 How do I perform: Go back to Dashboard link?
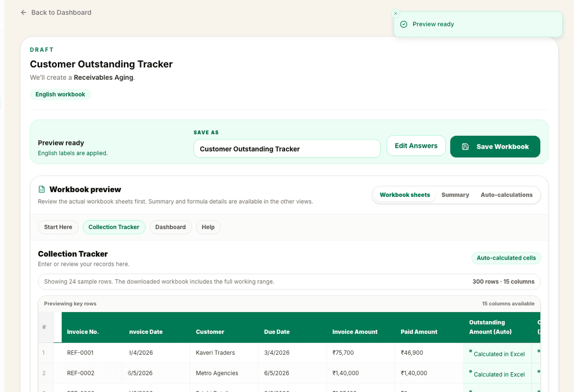click(56, 12)
